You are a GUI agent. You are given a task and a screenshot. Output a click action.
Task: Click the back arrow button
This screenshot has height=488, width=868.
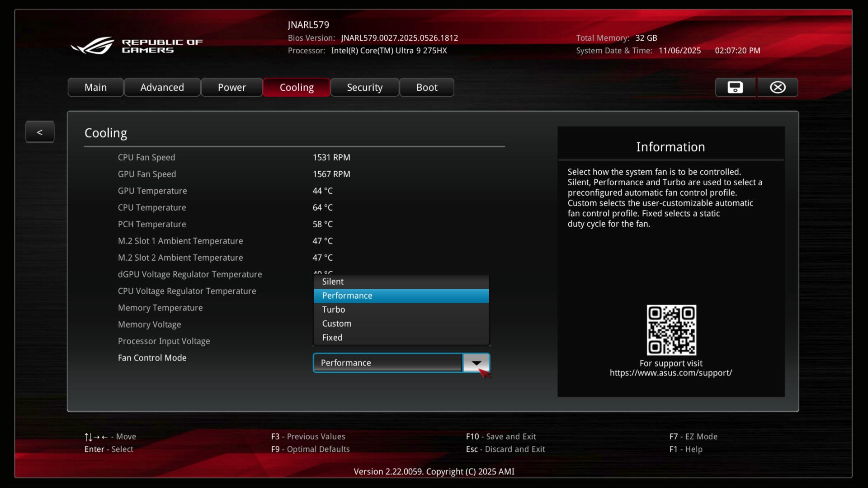point(40,132)
